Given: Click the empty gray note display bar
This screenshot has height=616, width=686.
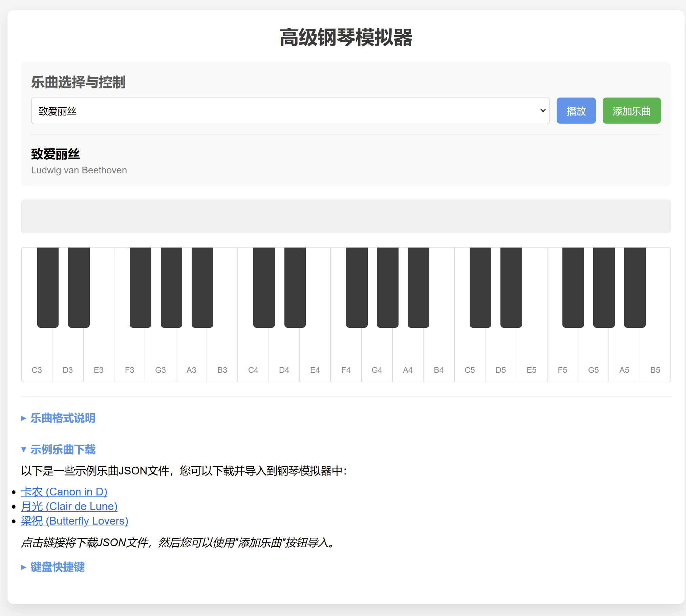Looking at the screenshot, I should [x=346, y=216].
